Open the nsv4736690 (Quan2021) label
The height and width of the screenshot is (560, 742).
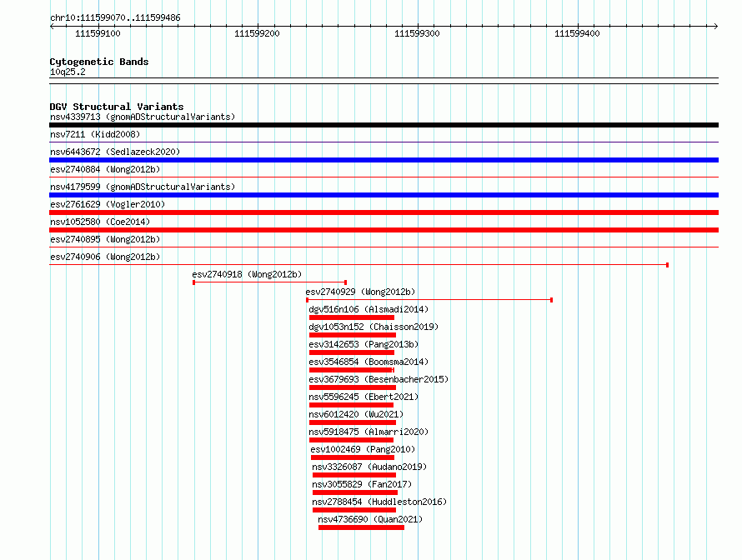pos(370,519)
